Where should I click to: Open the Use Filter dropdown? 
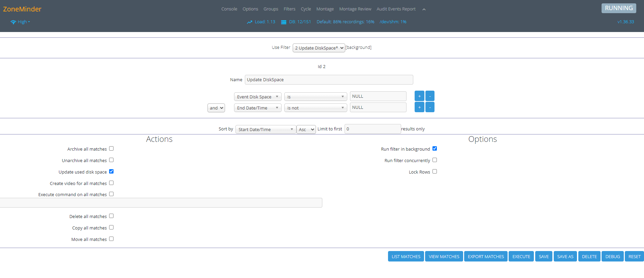[319, 48]
